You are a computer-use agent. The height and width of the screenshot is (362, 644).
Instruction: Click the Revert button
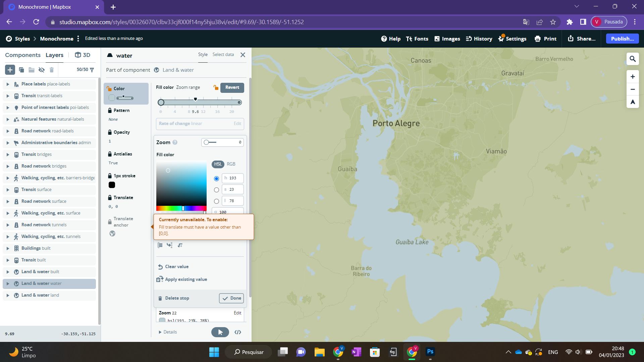[232, 87]
